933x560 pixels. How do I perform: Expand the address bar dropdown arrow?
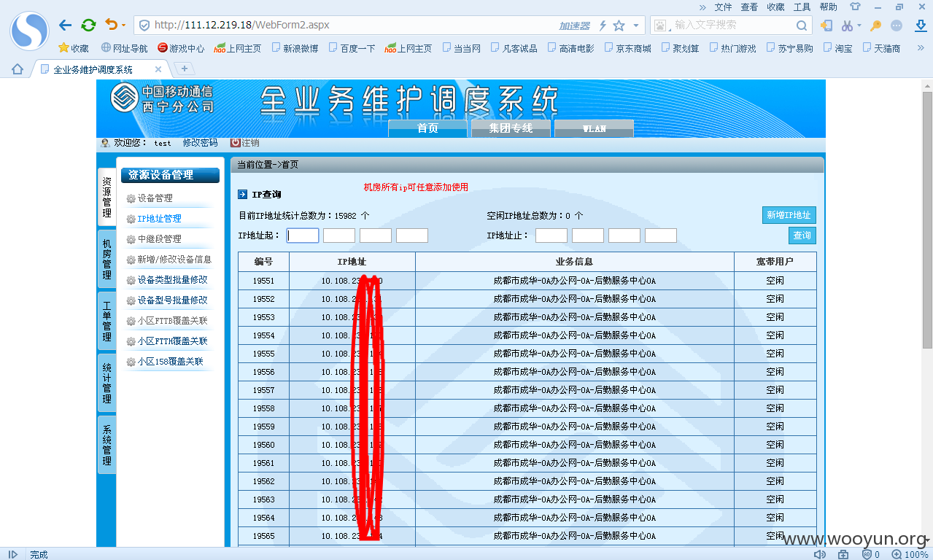(636, 26)
